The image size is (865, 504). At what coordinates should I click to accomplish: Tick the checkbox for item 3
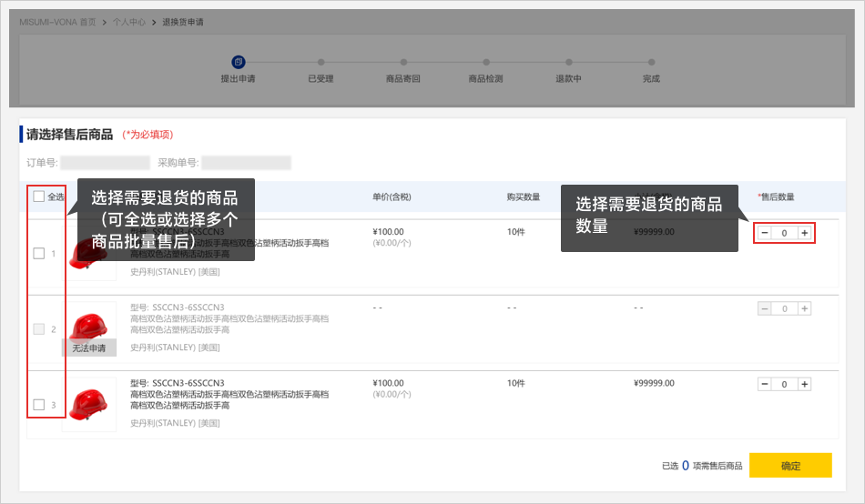[x=39, y=405]
